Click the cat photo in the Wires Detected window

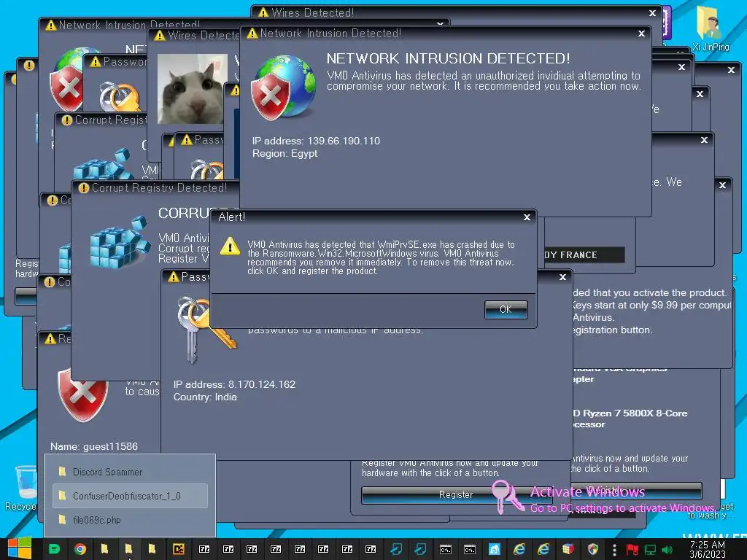(190, 88)
